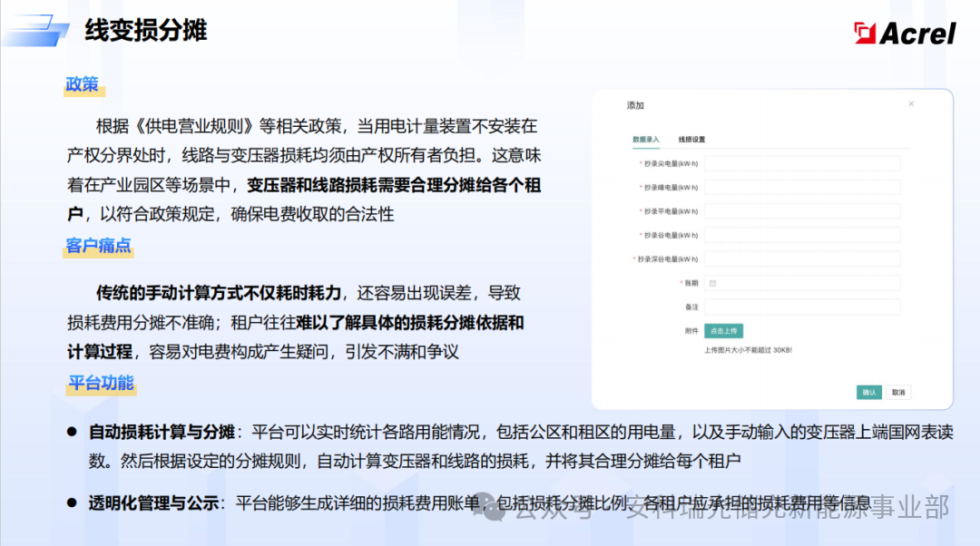980x546 pixels.
Task: Click the 客户痛点 section heading
Action: pyautogui.click(x=98, y=246)
